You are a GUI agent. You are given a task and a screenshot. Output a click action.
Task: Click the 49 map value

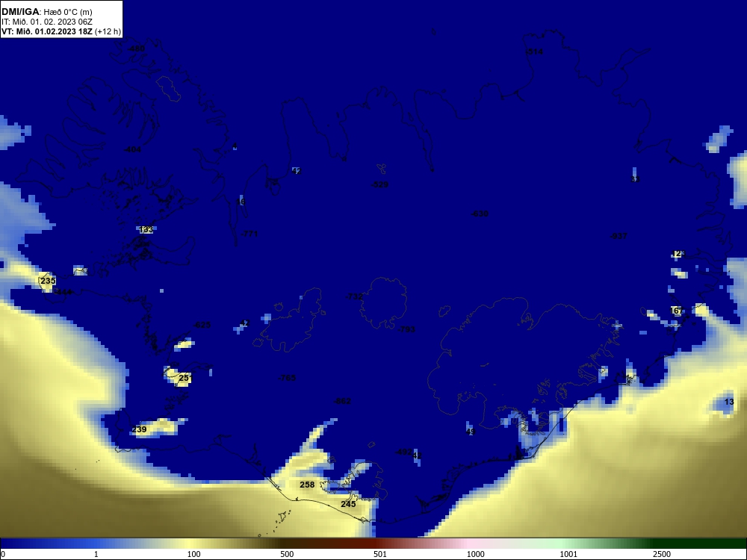coord(471,432)
